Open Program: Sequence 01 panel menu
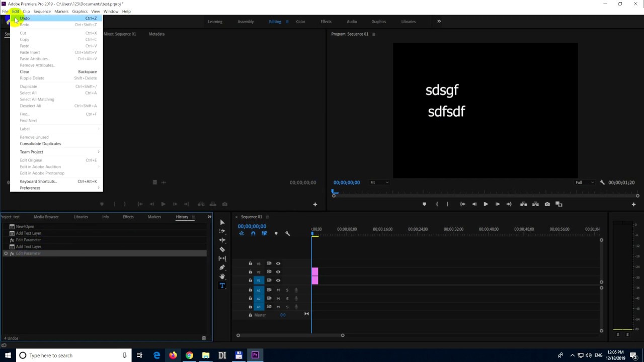This screenshot has width=644, height=362. pos(373,34)
